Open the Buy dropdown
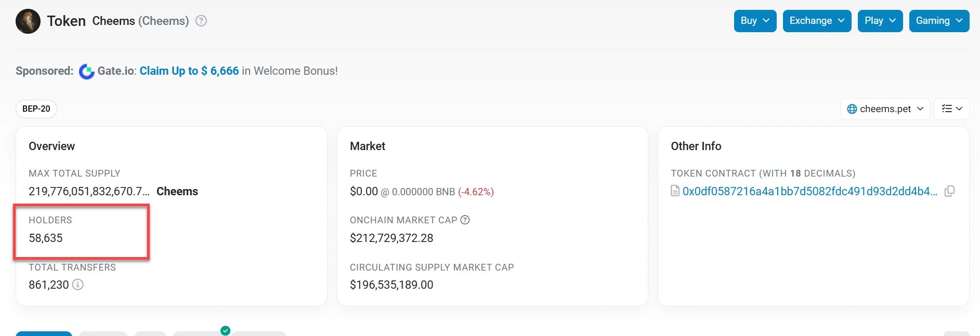The image size is (980, 336). point(755,21)
